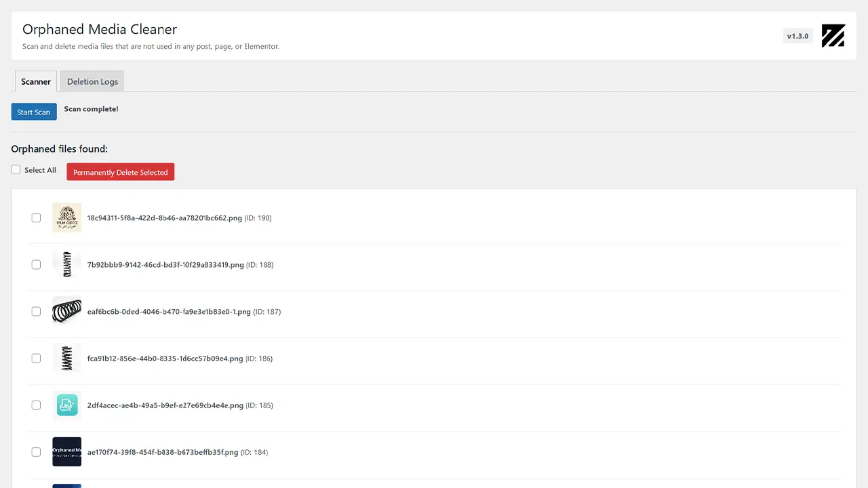Open the Scanner tab
Viewport: 868px width, 488px height.
coord(36,81)
